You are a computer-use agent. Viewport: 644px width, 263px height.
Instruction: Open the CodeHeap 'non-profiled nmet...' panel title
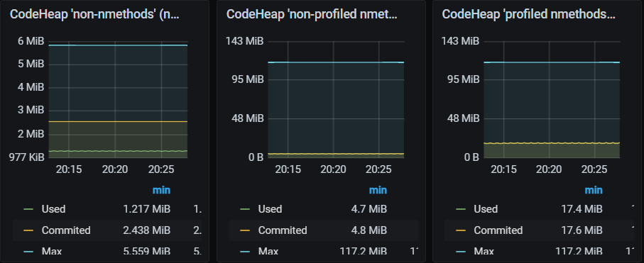(312, 14)
